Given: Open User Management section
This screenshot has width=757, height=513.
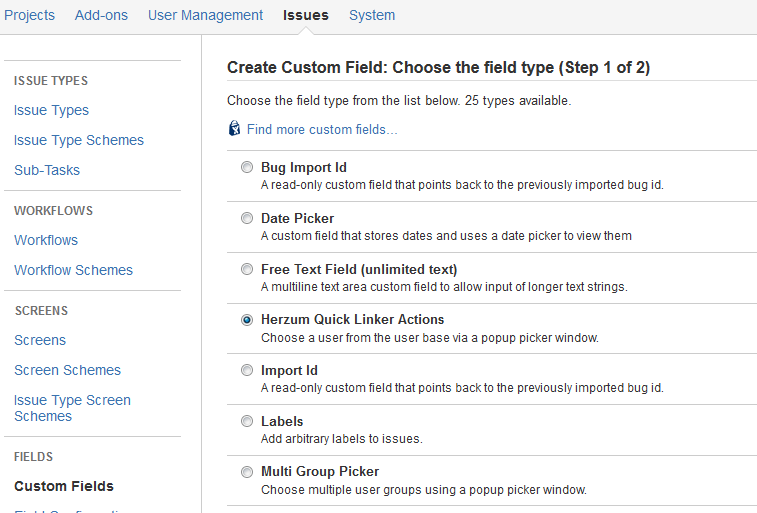Looking at the screenshot, I should pyautogui.click(x=205, y=15).
